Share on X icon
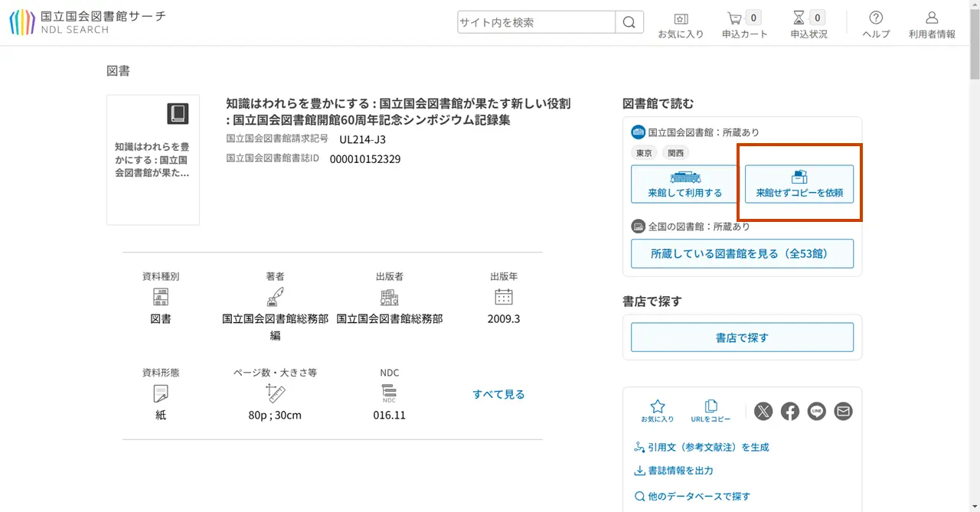This screenshot has width=980, height=512. tap(763, 411)
